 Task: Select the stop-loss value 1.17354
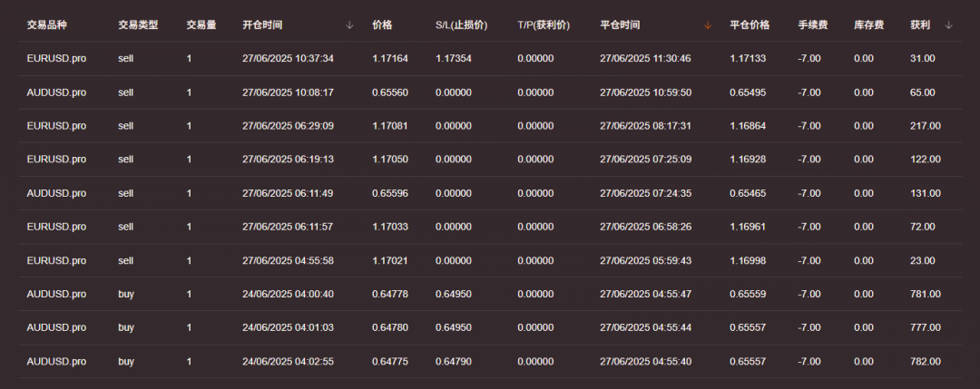coord(453,59)
